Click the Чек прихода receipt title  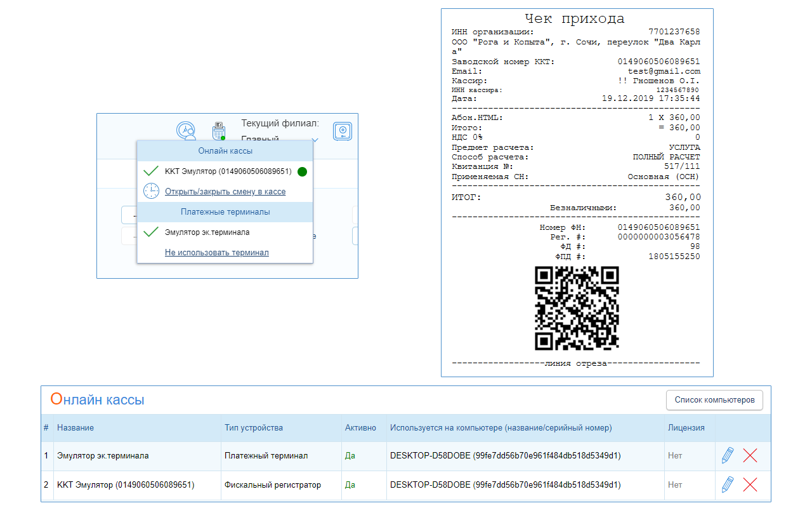coord(575,19)
